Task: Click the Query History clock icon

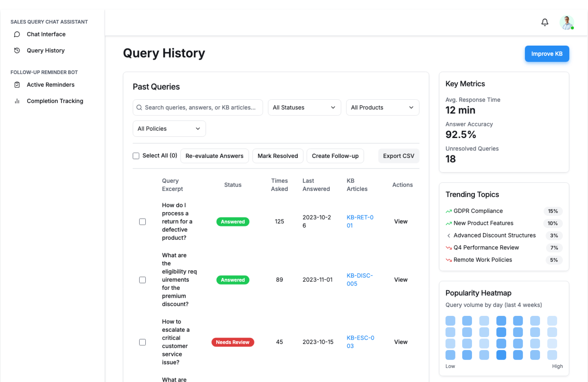Action: tap(17, 51)
